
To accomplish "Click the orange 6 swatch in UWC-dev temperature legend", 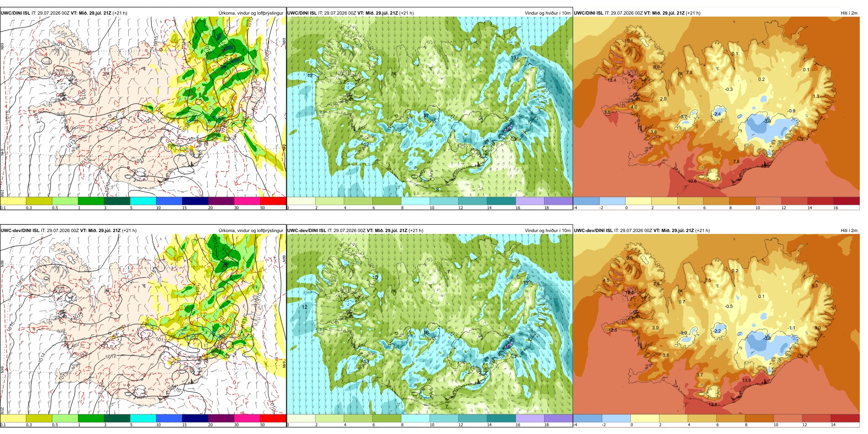I will 730,418.
